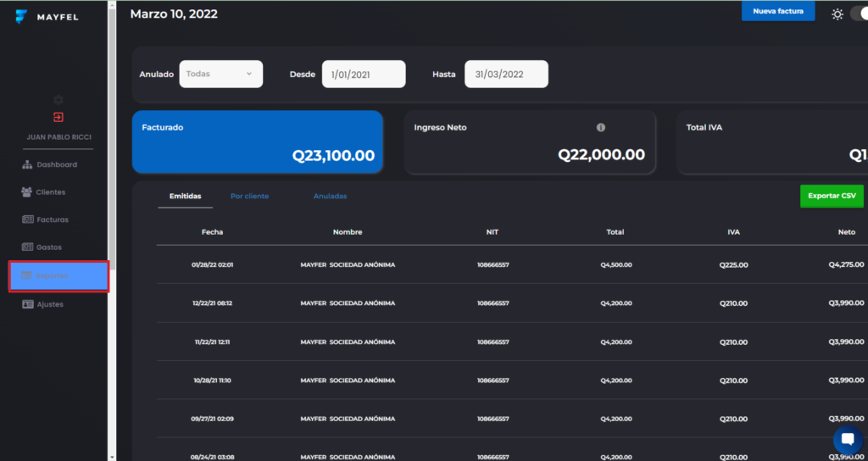Click info icon on Ingreso Neto card
The height and width of the screenshot is (461, 868).
[601, 127]
